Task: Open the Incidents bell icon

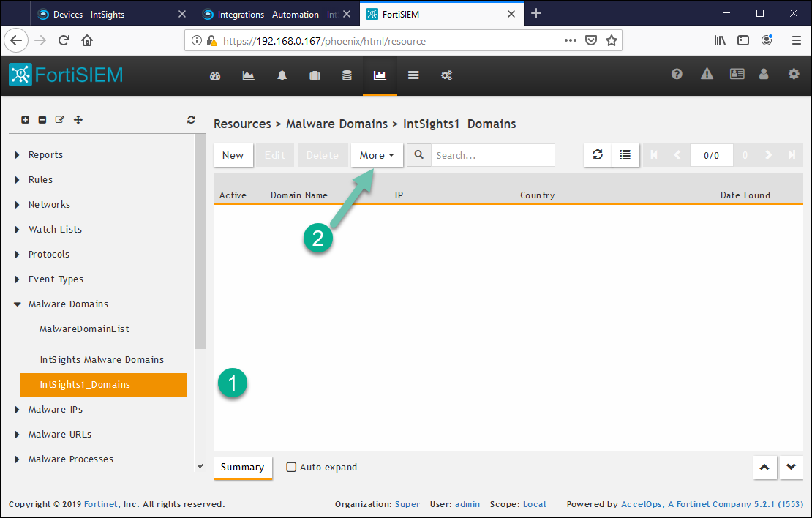Action: pyautogui.click(x=282, y=75)
